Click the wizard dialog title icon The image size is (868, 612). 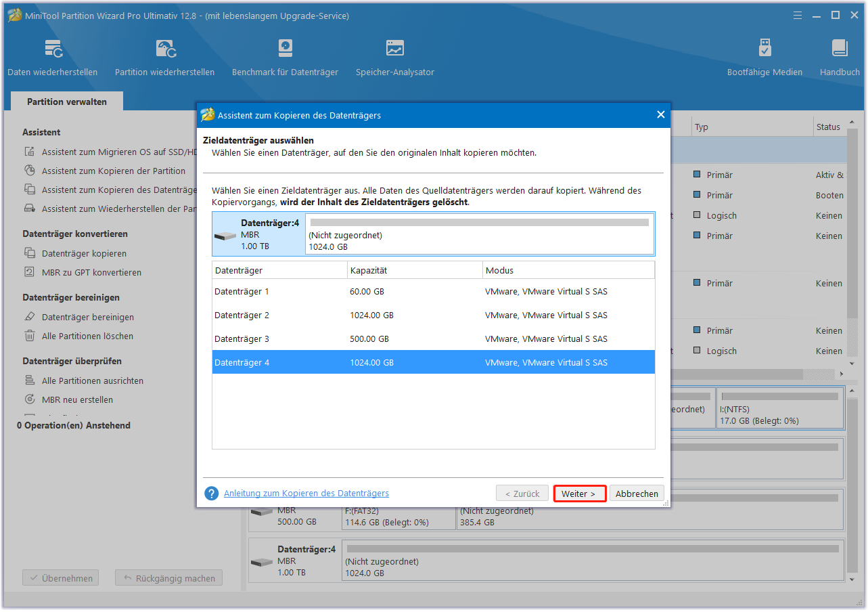click(208, 114)
